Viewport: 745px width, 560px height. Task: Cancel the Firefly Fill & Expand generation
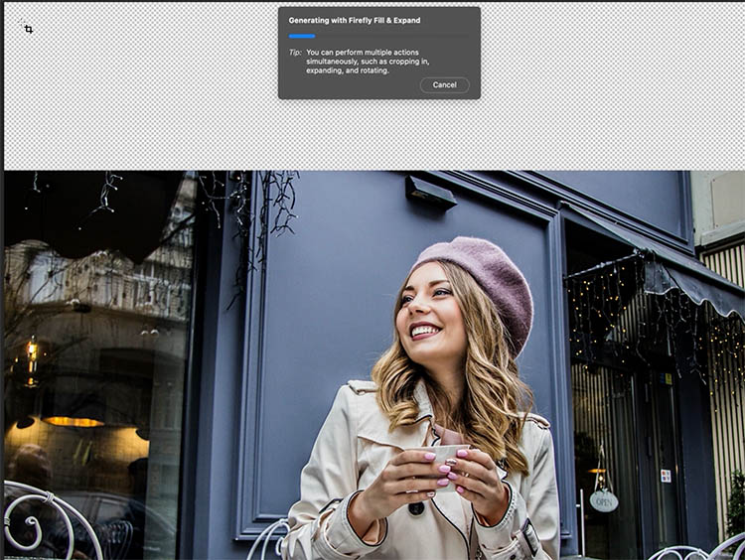click(444, 85)
